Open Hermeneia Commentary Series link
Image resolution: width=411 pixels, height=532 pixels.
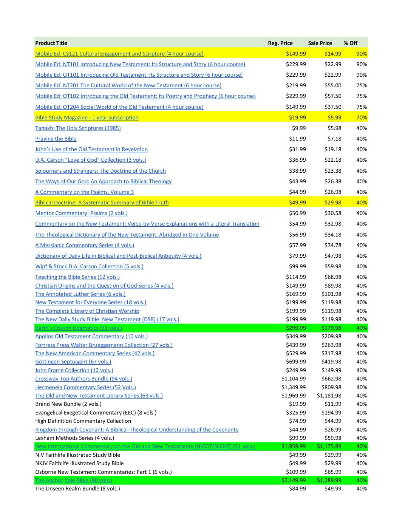coord(85,387)
